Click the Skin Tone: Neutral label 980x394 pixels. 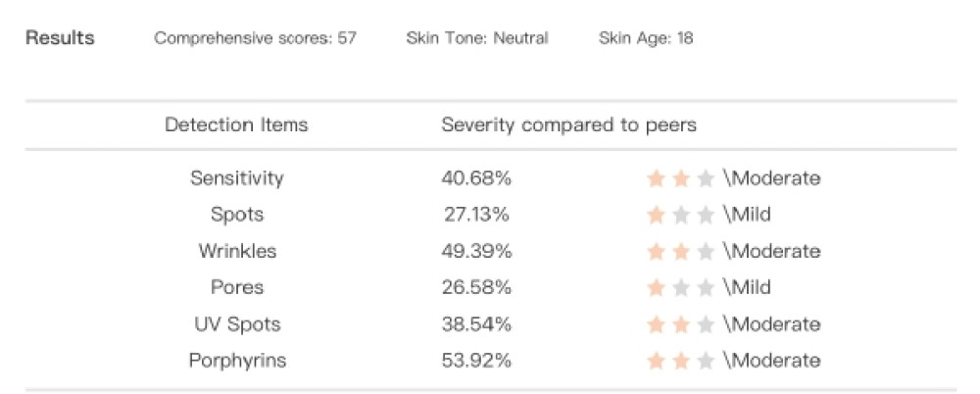[x=477, y=38]
